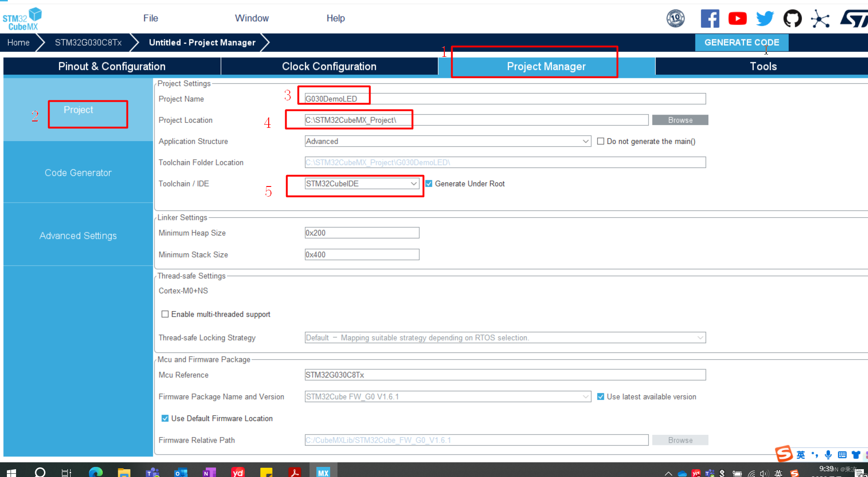Open the Help menu
Screen dimensions: 868x477
click(x=336, y=18)
